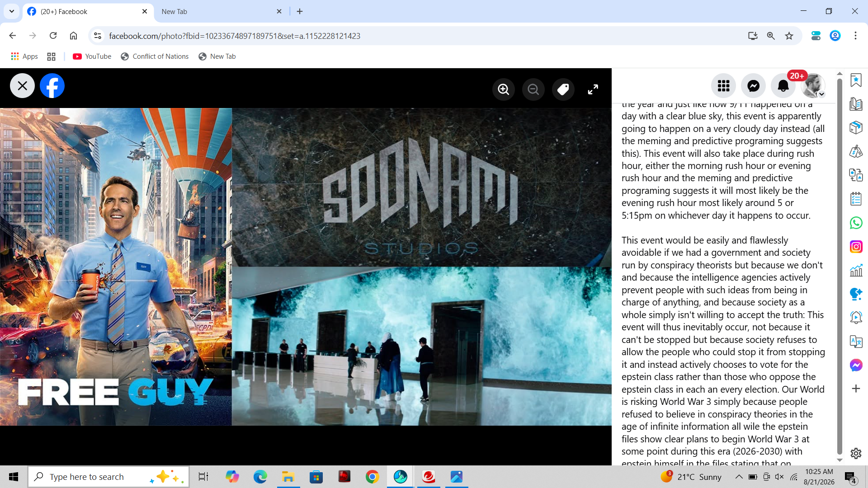Image resolution: width=868 pixels, height=488 pixels.
Task: Open the Chrome profile avatar
Action: tap(835, 36)
